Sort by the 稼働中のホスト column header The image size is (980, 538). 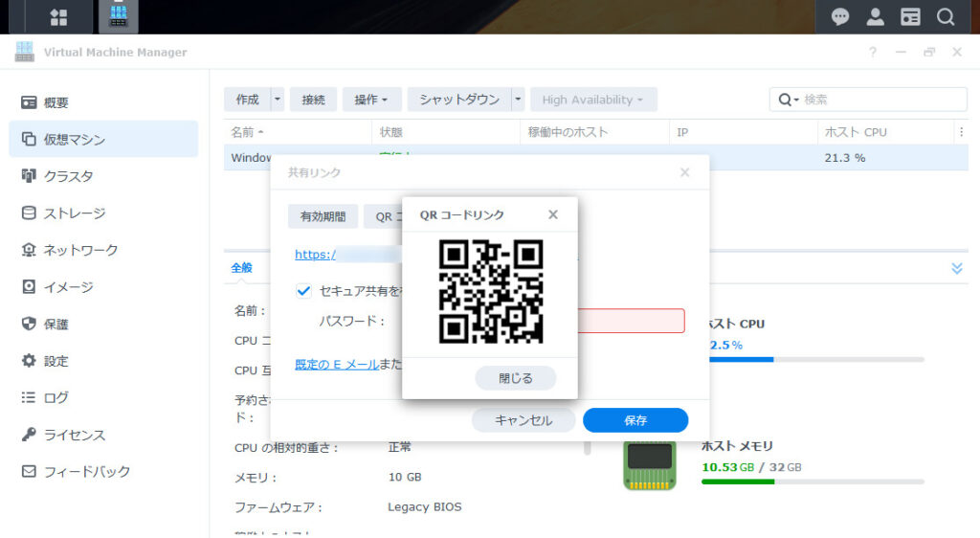594,132
